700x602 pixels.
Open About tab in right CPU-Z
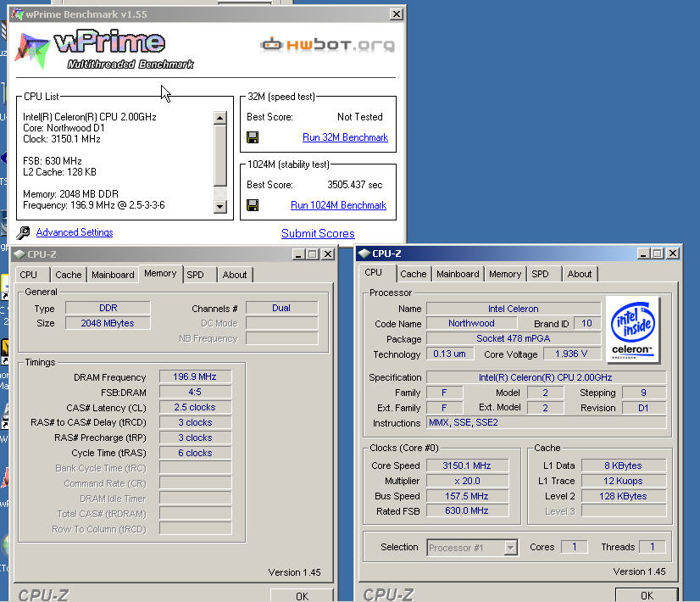click(580, 274)
